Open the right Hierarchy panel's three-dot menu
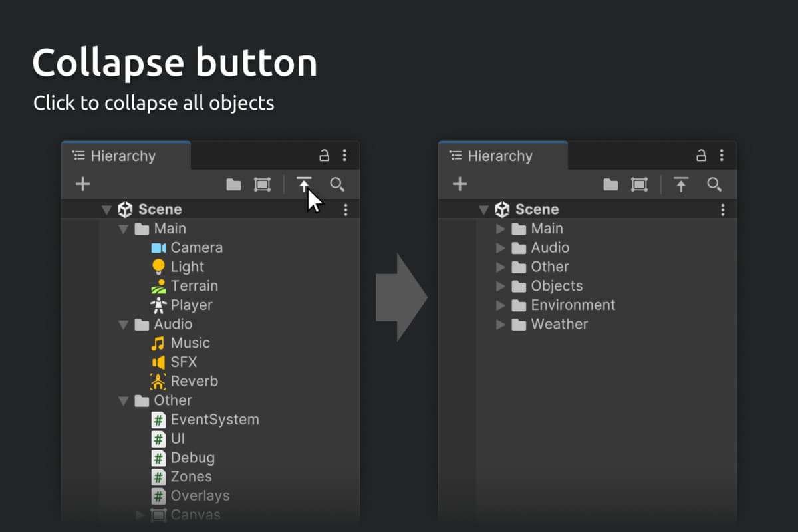 pos(722,156)
